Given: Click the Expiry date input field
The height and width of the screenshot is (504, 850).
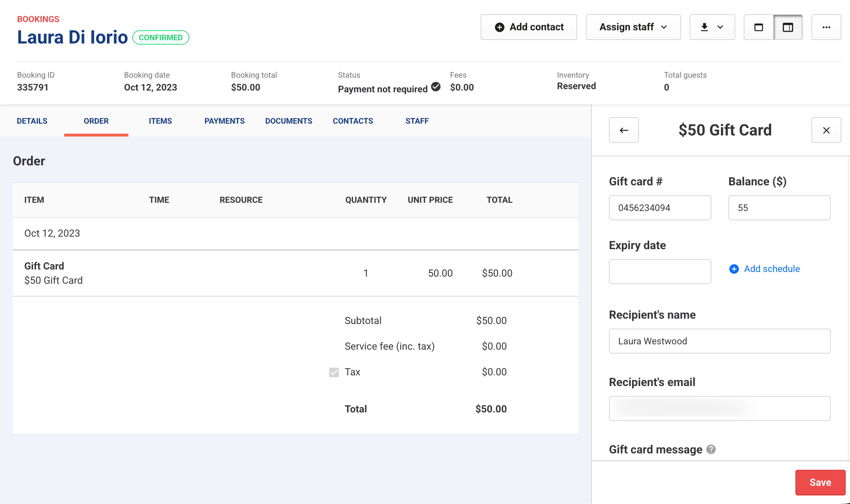Looking at the screenshot, I should click(660, 272).
